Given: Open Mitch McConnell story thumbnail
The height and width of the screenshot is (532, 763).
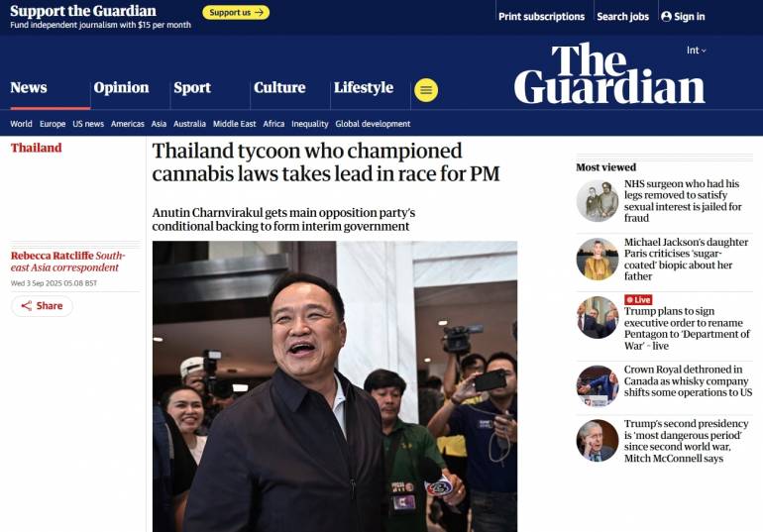Looking at the screenshot, I should 598,441.
